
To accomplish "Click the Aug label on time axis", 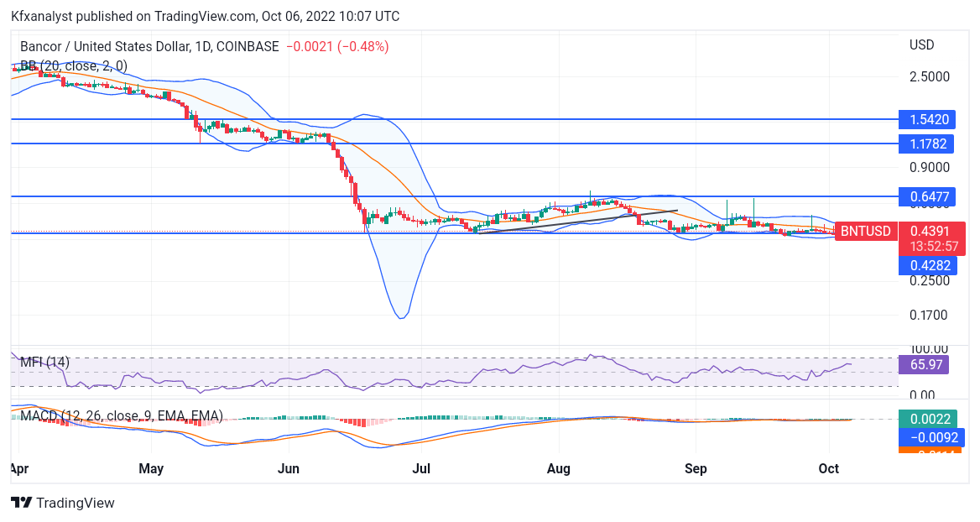I will pyautogui.click(x=558, y=468).
